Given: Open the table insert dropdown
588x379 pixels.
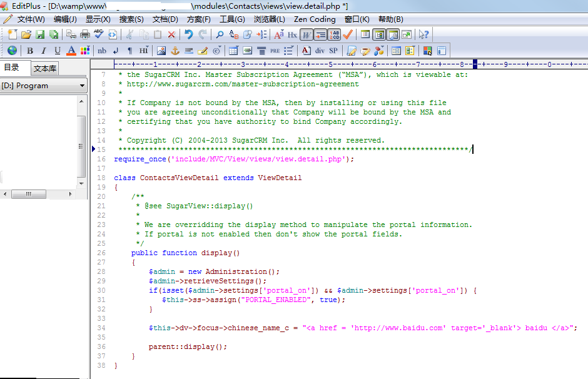Looking at the screenshot, I should click(233, 51).
